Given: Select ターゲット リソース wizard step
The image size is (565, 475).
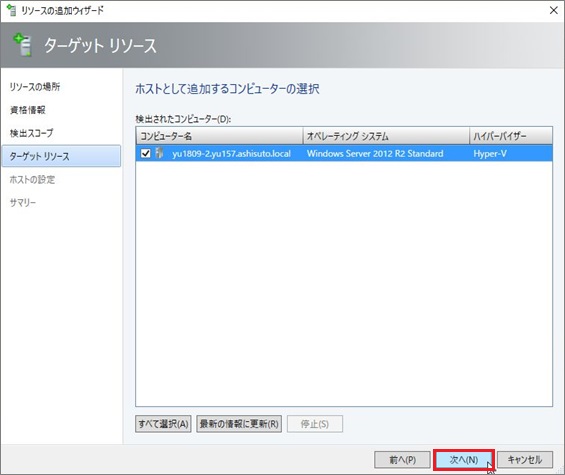Looking at the screenshot, I should (x=61, y=156).
